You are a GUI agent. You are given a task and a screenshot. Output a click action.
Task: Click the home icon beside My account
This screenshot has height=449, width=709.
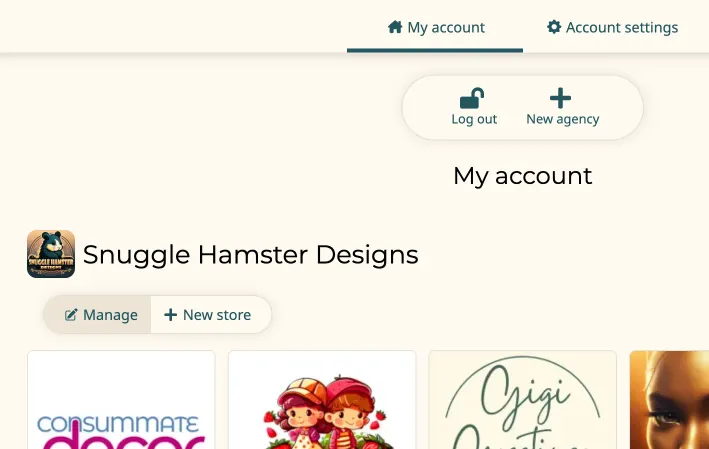tap(395, 27)
